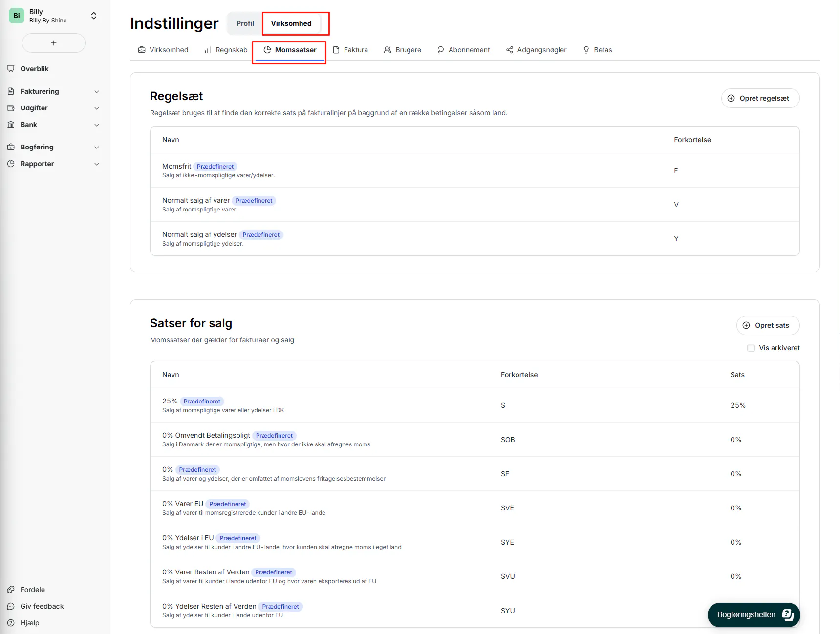Click the Bank building icon

click(x=11, y=125)
